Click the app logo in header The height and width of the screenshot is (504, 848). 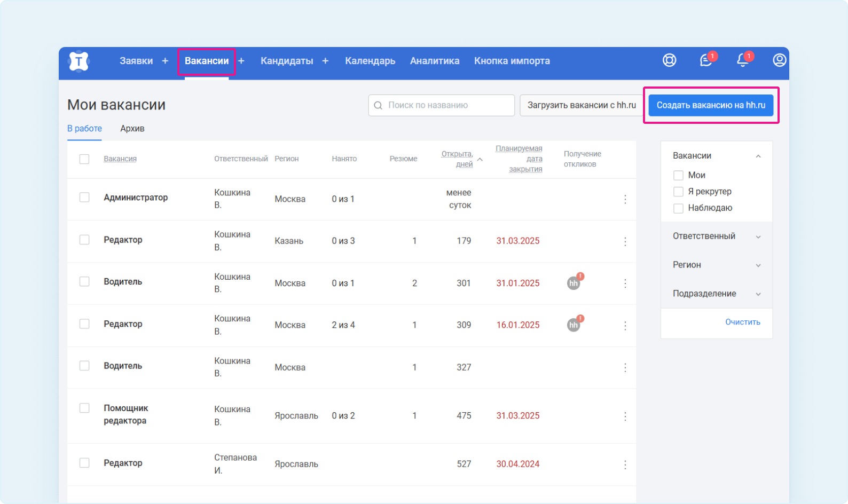[x=78, y=61]
